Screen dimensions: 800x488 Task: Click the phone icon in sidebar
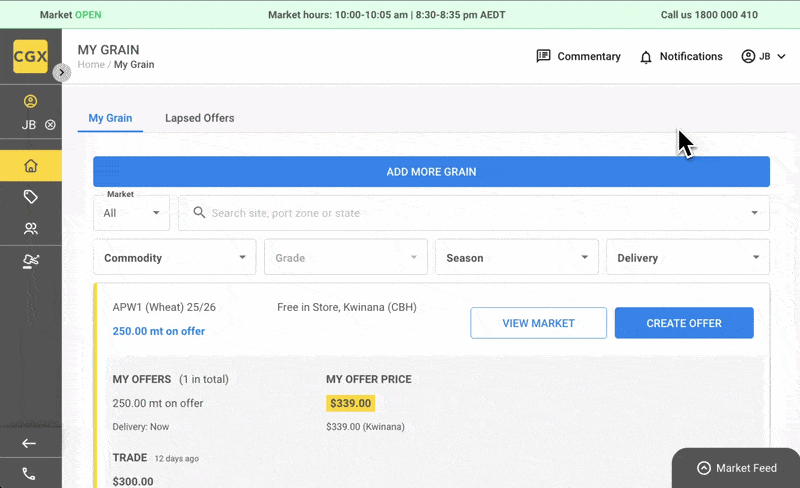[x=29, y=474]
